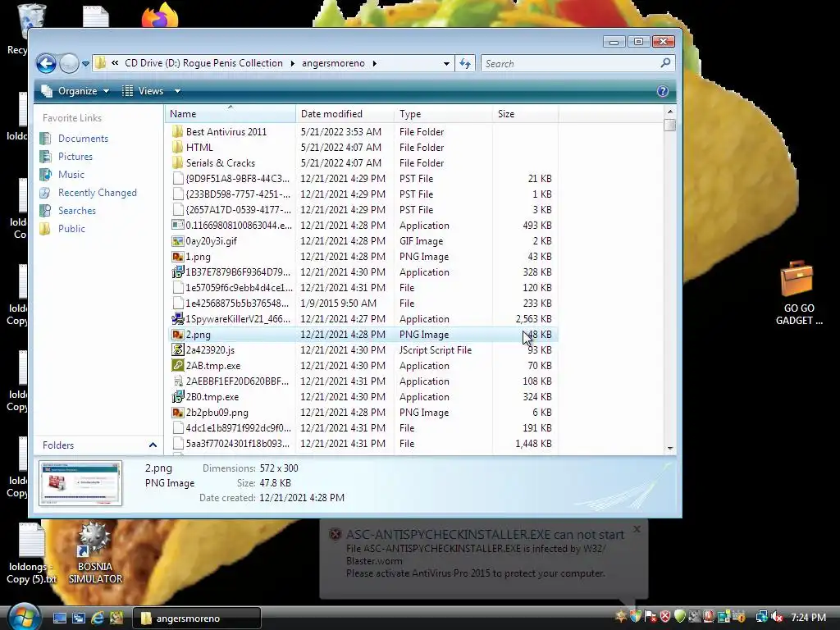Select the 1.png image icon
Image resolution: width=840 pixels, height=630 pixels.
178,257
